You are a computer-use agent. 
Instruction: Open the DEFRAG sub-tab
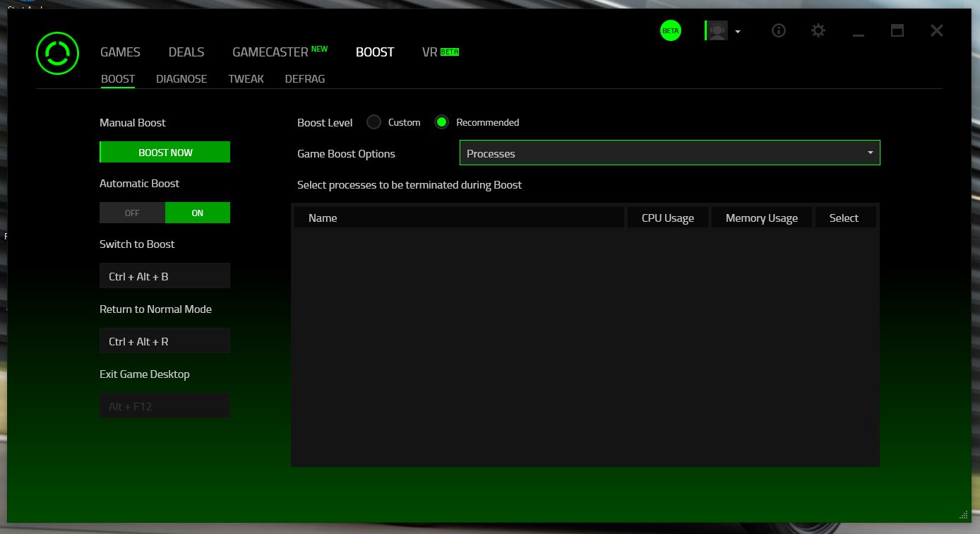304,78
